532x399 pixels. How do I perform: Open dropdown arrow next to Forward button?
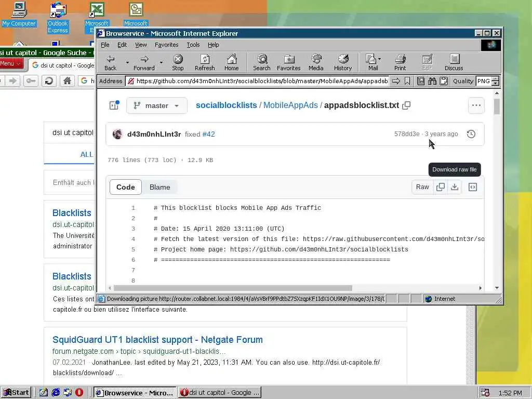(x=161, y=63)
